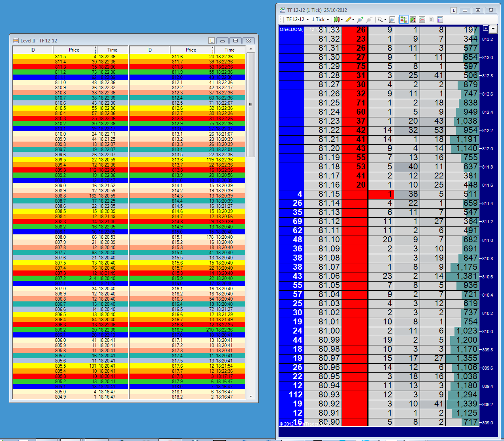504x441 pixels.
Task: Open the 1 Tick interval dropdown
Action: click(320, 19)
